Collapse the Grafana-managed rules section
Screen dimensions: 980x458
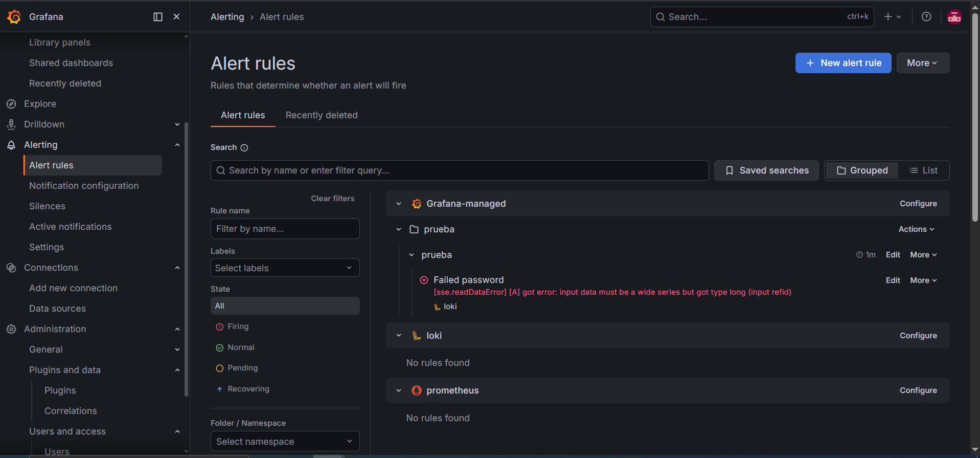399,204
